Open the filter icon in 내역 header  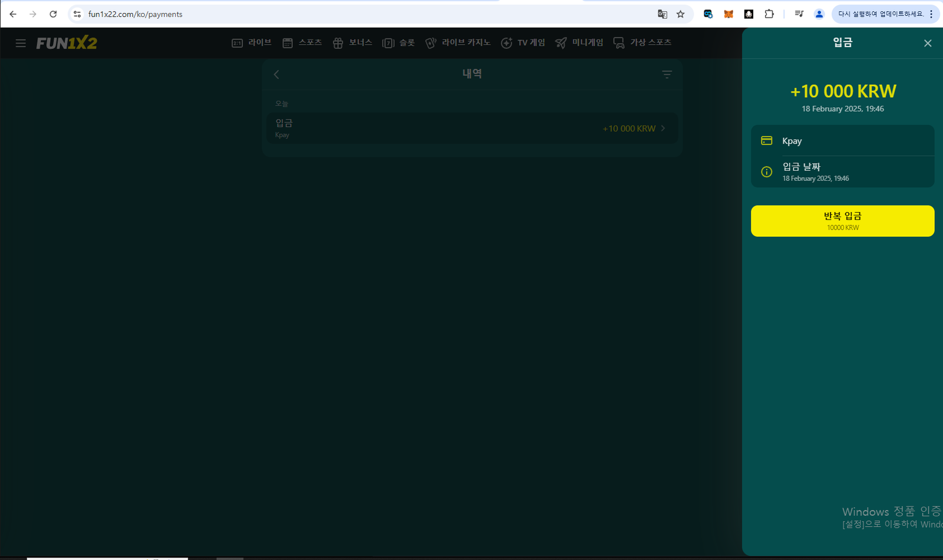pos(667,74)
